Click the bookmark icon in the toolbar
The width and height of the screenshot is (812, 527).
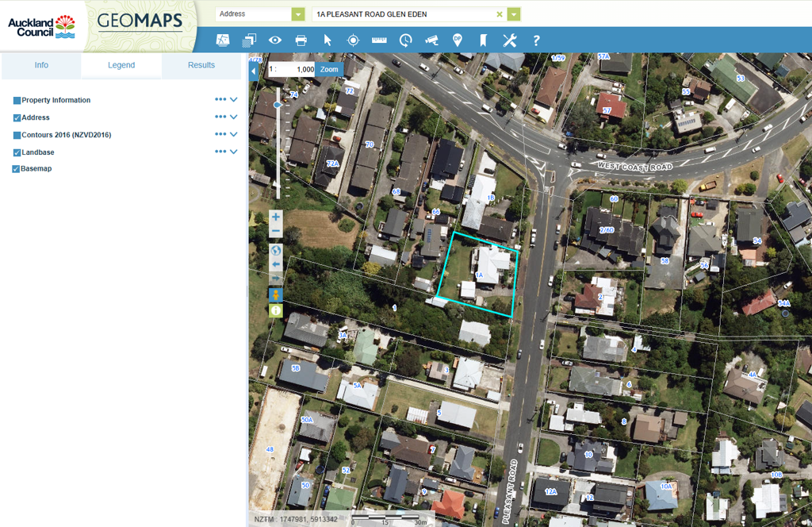(x=483, y=40)
